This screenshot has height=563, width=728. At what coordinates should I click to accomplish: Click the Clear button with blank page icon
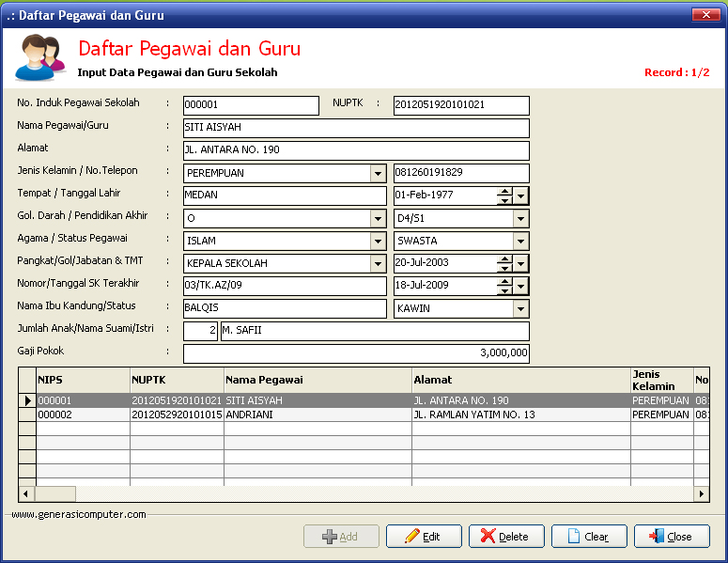click(589, 536)
